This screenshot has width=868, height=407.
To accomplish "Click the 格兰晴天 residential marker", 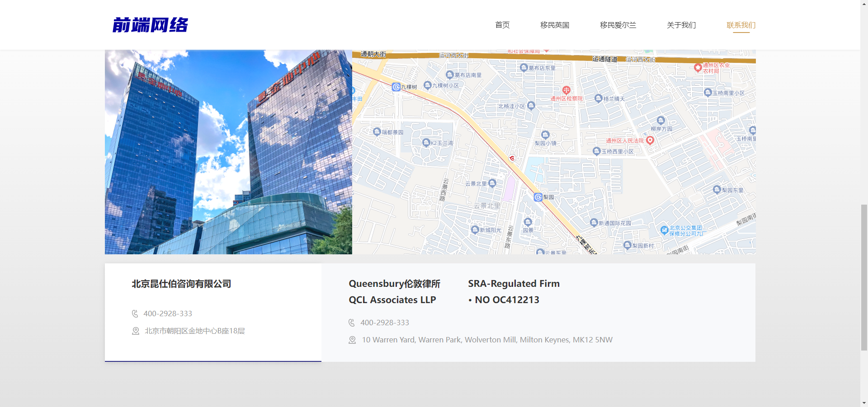I will click(x=598, y=98).
